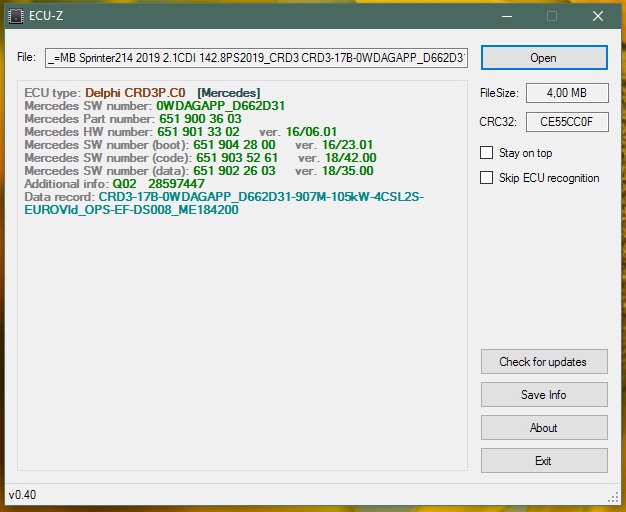
Task: Click the v0.40 version label
Action: tap(22, 495)
